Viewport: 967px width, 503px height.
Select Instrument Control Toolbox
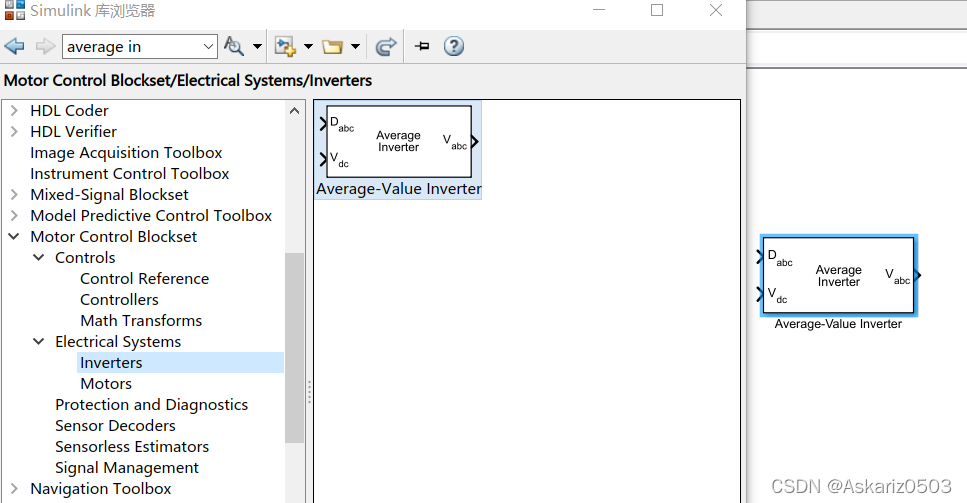click(130, 174)
